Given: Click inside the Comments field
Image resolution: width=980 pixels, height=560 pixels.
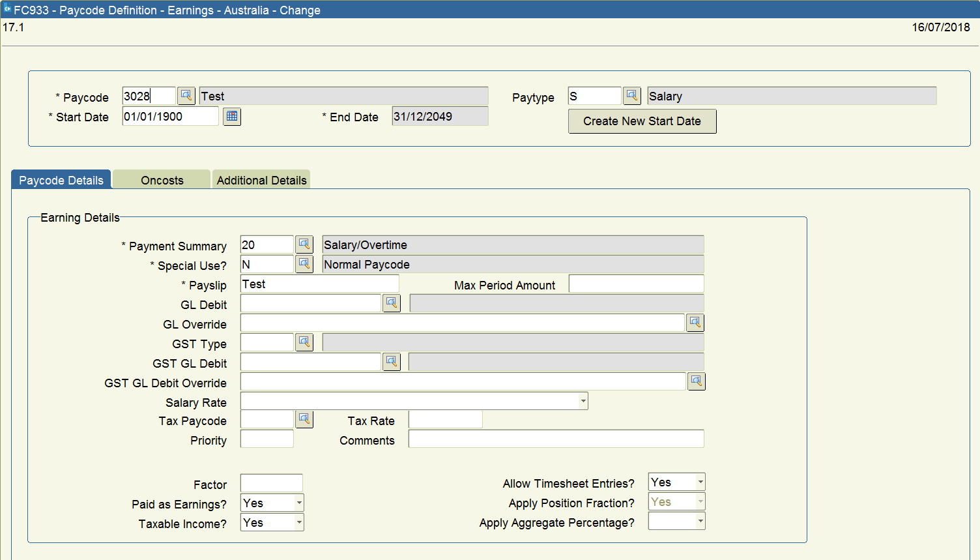Looking at the screenshot, I should 555,439.
